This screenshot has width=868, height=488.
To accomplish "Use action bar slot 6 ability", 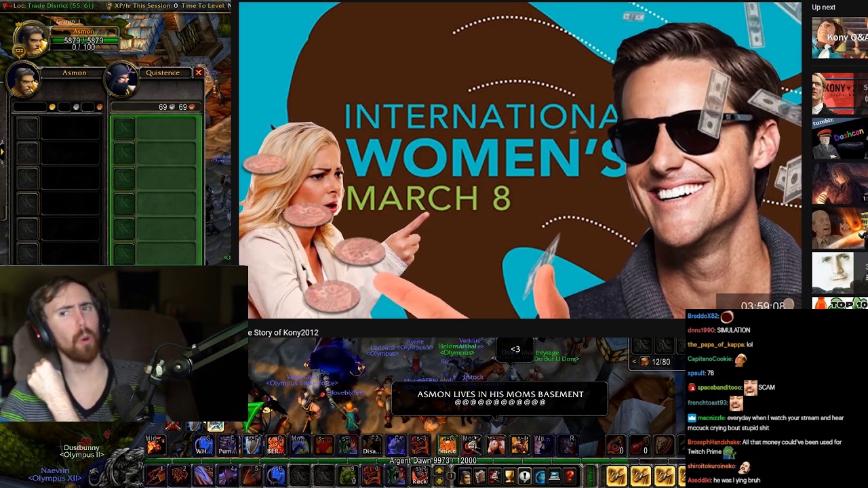I will [275, 475].
